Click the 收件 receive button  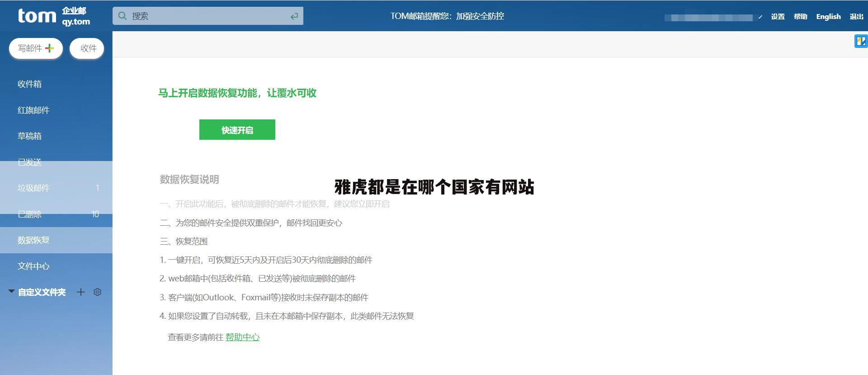tap(87, 48)
